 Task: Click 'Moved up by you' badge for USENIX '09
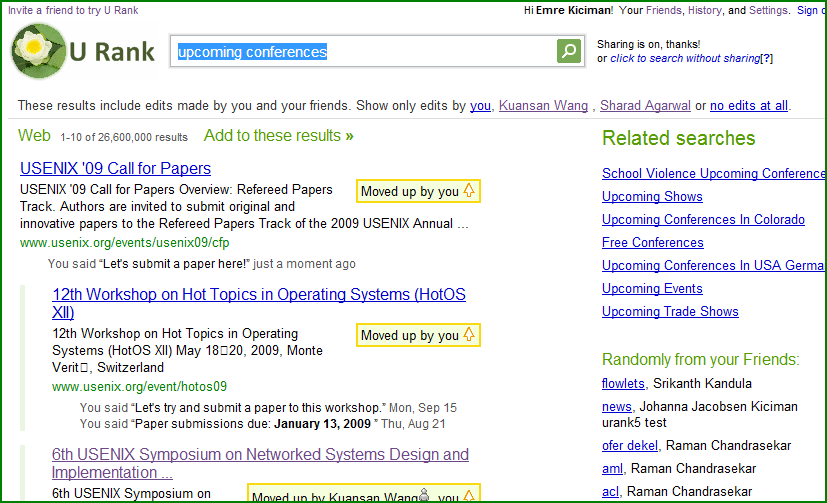[x=418, y=191]
